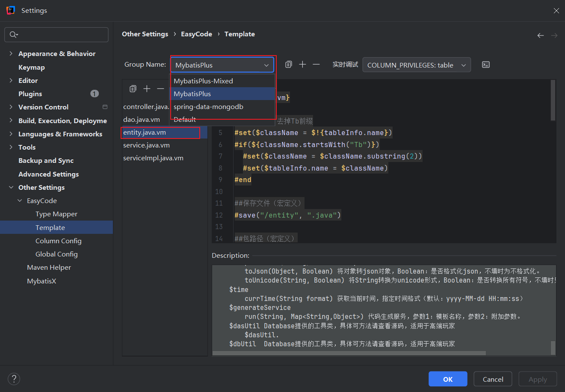The image size is (565, 392).
Task: Select the service.java.vm template
Action: [x=145, y=145]
